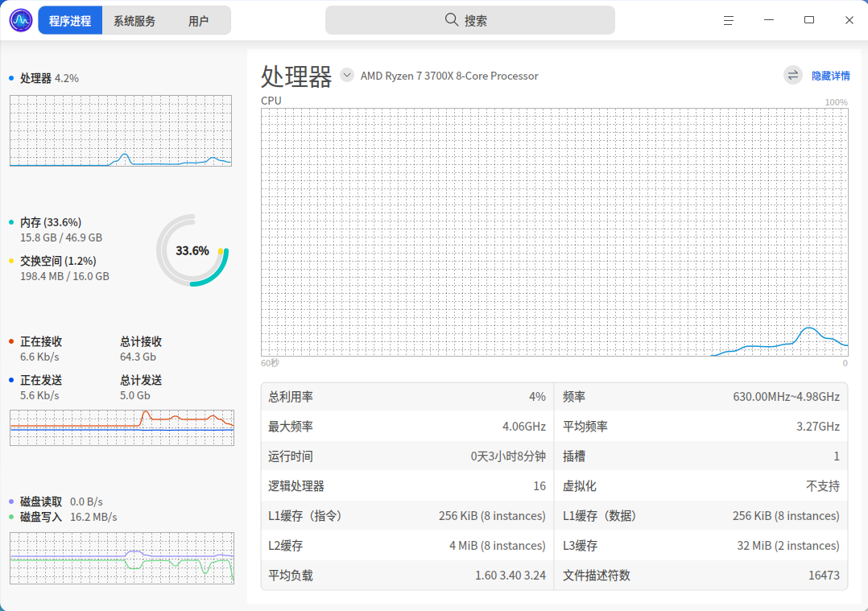Click the 正在发送 label
Image resolution: width=868 pixels, height=611 pixels.
(x=40, y=380)
